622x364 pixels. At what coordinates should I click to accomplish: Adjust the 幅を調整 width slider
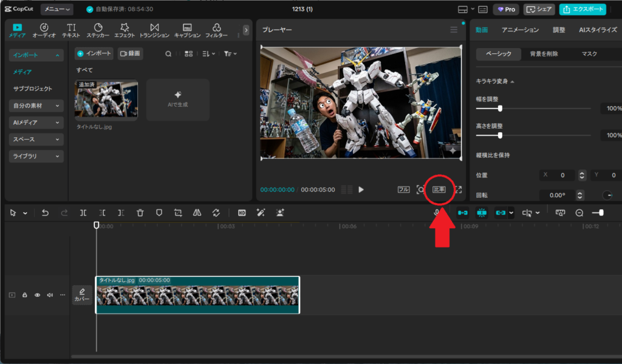tap(500, 109)
